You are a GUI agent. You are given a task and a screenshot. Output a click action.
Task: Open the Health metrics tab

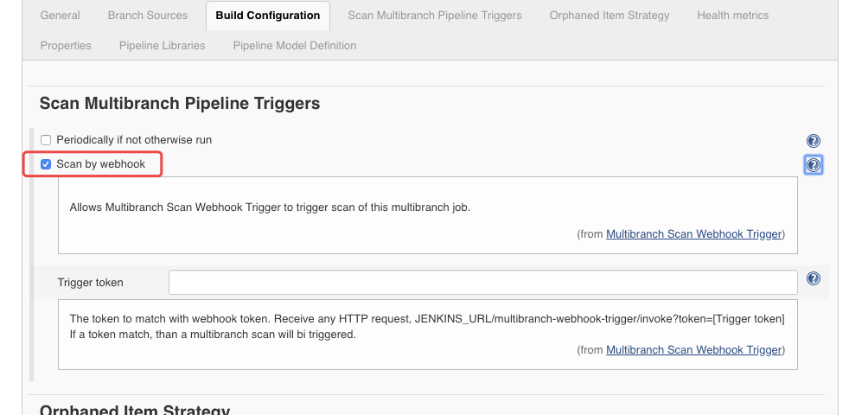pos(732,16)
